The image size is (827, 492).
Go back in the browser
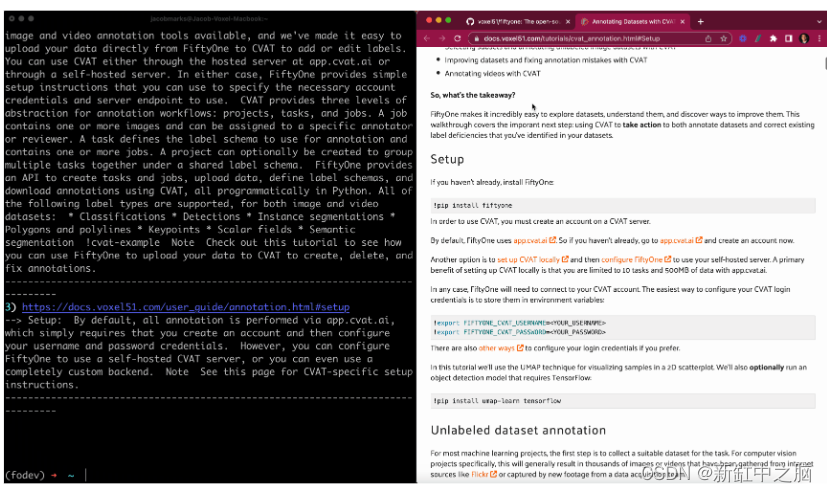pyautogui.click(x=427, y=38)
